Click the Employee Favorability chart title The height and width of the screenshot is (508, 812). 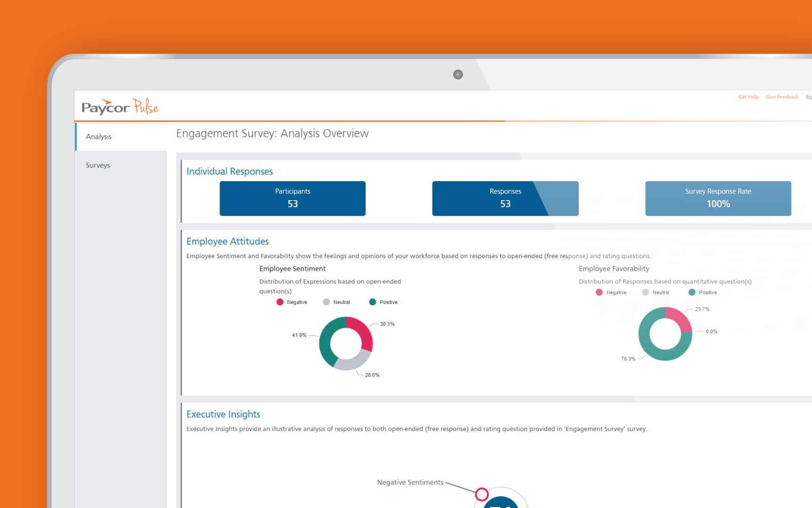coord(614,269)
